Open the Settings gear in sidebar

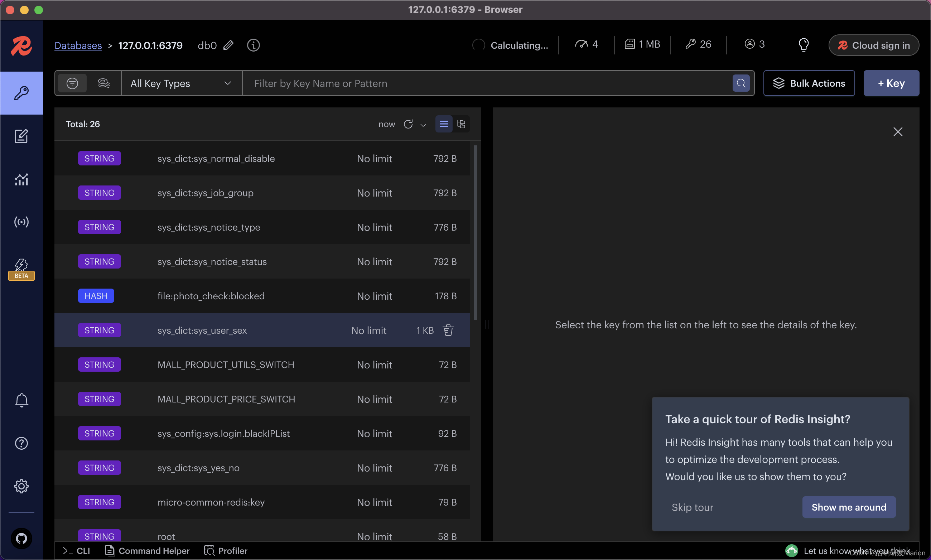[21, 486]
